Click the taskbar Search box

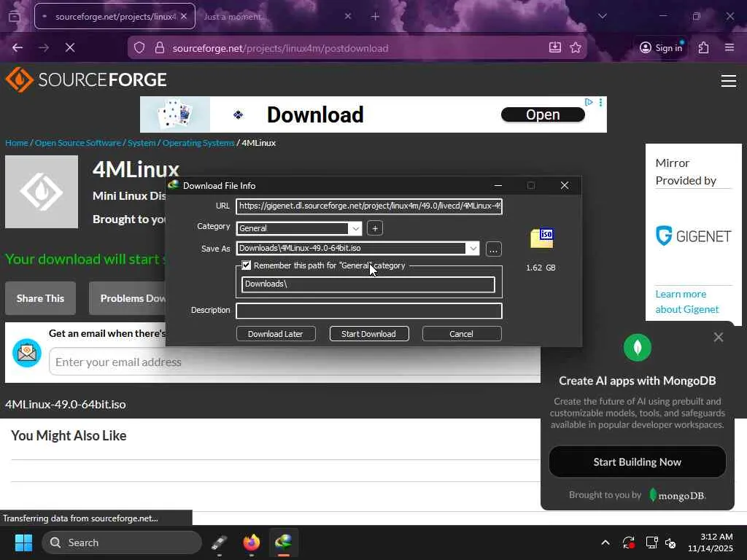pyautogui.click(x=122, y=542)
